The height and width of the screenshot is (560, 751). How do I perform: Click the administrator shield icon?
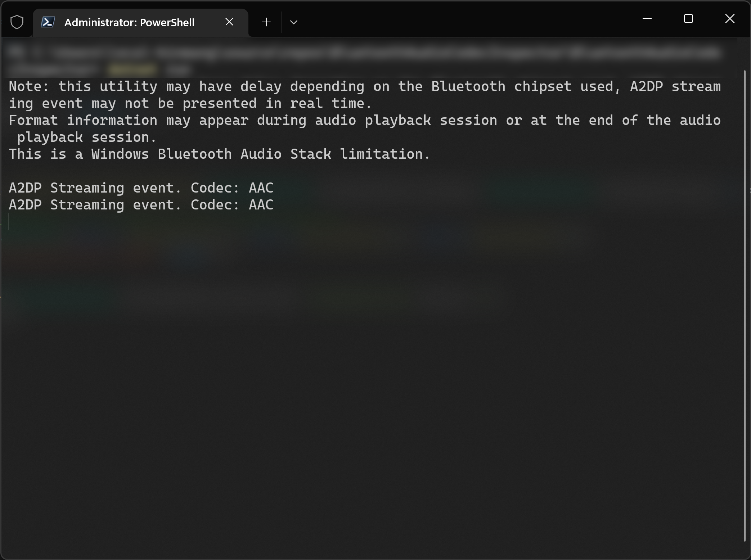17,22
